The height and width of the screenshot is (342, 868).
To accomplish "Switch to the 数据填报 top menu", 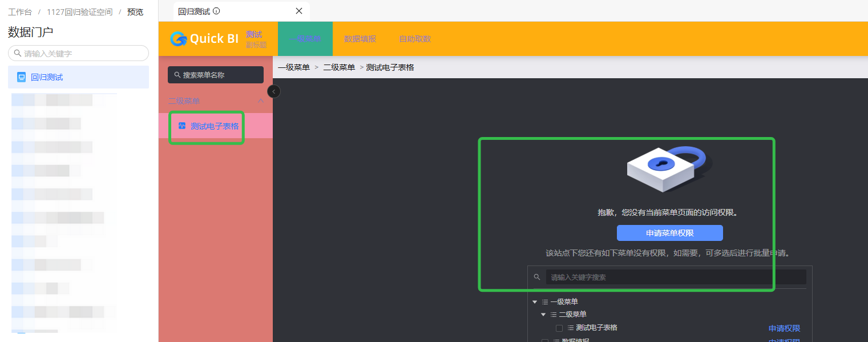I will pos(360,39).
